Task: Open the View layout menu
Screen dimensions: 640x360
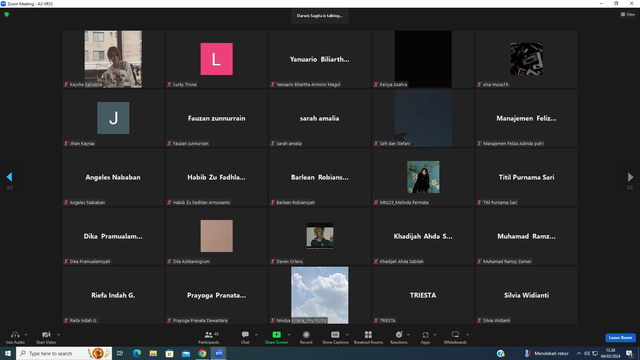Action: click(x=628, y=14)
